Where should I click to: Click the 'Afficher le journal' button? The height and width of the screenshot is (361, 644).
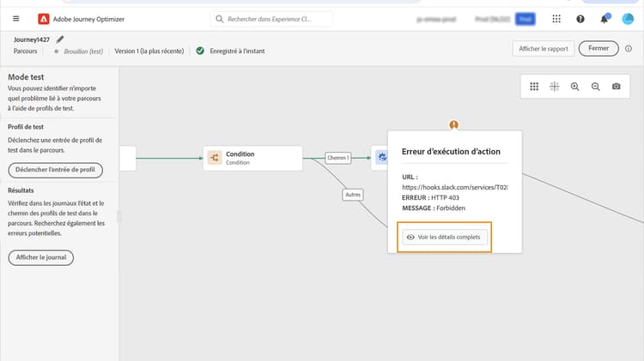click(x=40, y=257)
